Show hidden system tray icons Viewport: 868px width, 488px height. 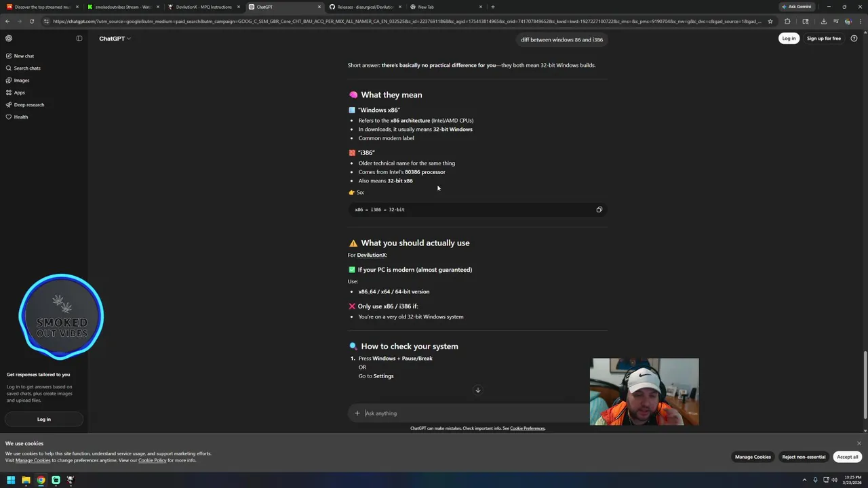pos(804,481)
